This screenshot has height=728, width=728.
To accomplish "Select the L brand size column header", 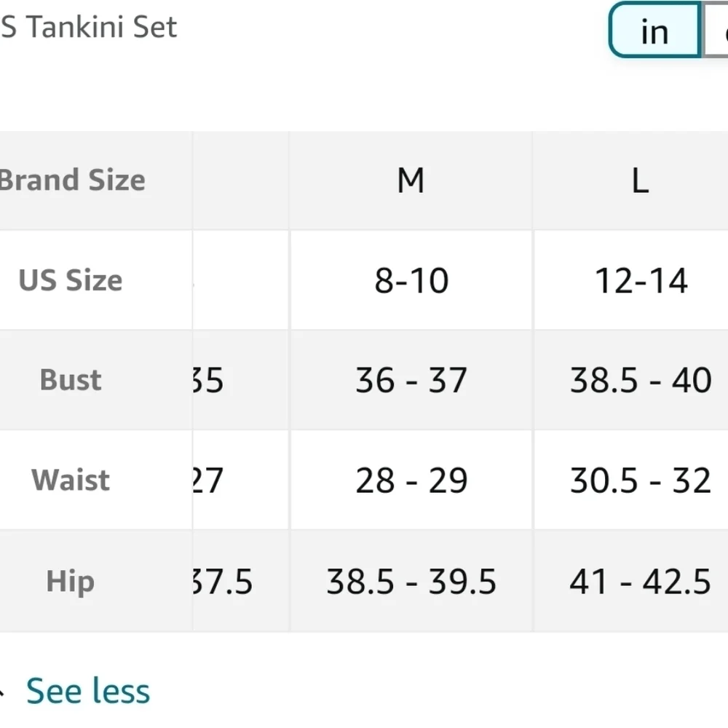I will [640, 180].
